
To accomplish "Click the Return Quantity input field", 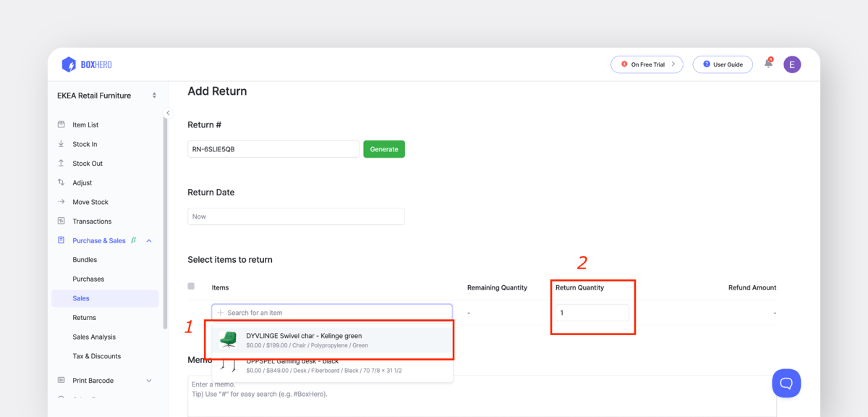I will [592, 313].
